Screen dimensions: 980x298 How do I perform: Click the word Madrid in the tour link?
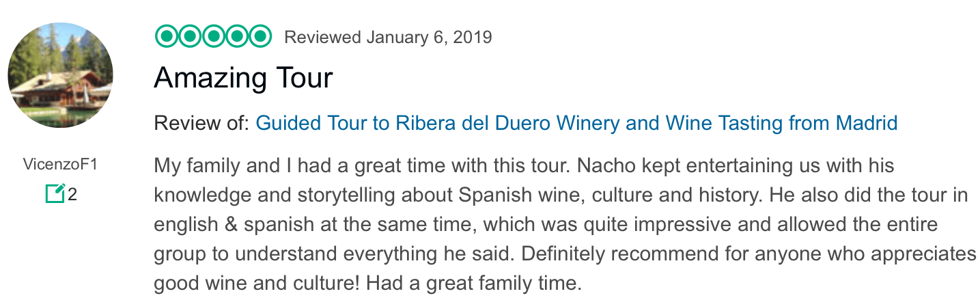[867, 124]
